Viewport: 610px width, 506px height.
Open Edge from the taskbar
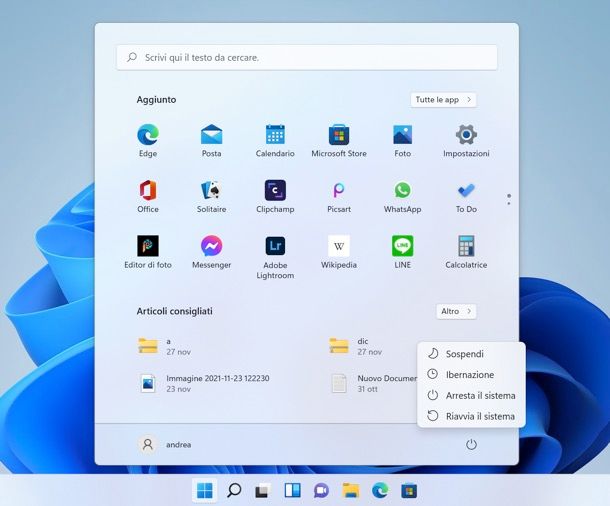[x=380, y=490]
